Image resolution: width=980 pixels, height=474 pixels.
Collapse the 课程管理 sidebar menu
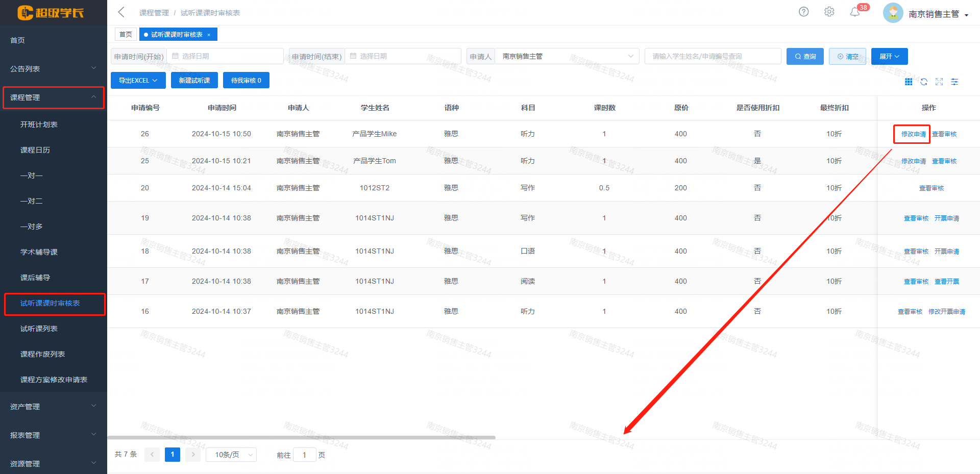[53, 97]
